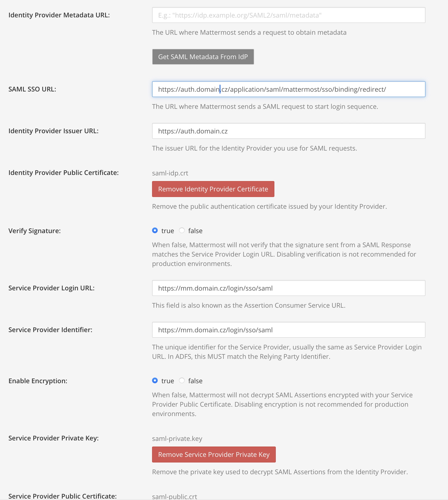
Task: Click Remove Service Provider Private Key
Action: pos(214,455)
